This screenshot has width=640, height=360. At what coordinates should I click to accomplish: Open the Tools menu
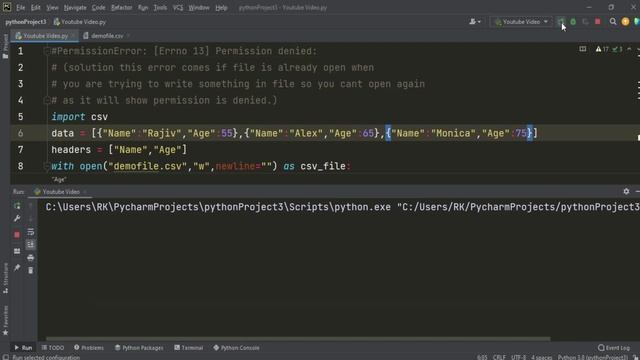point(160,7)
